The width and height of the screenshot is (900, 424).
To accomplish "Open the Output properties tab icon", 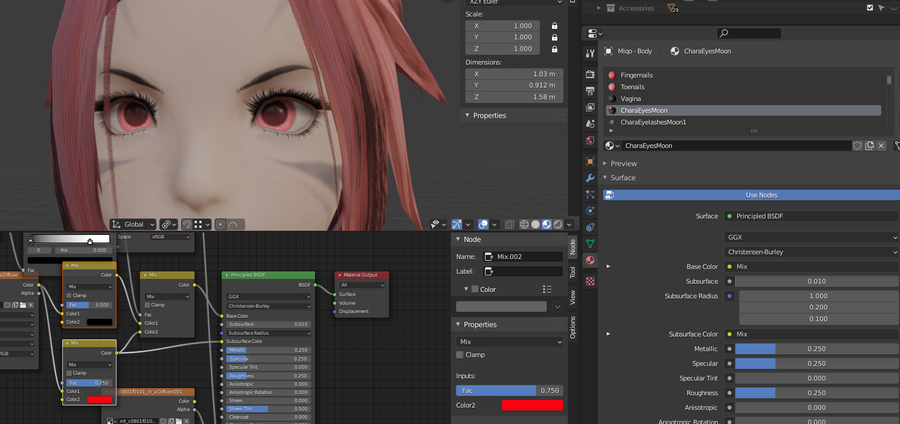I will (x=590, y=91).
